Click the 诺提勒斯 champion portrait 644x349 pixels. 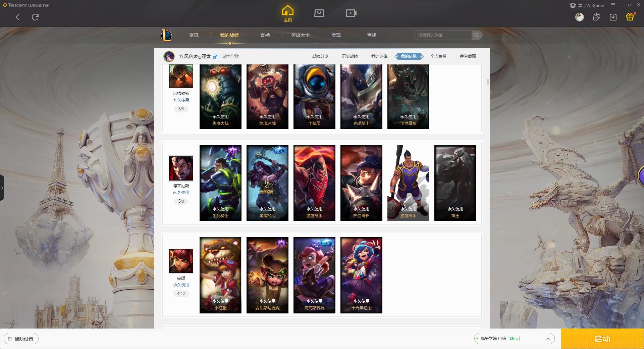point(181,76)
